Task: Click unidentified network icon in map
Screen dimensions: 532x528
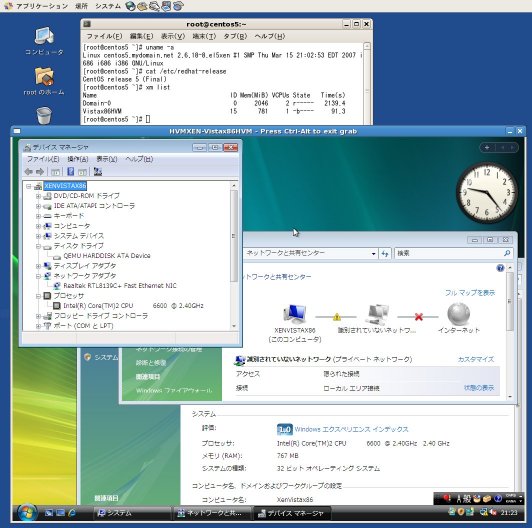Action: point(377,315)
